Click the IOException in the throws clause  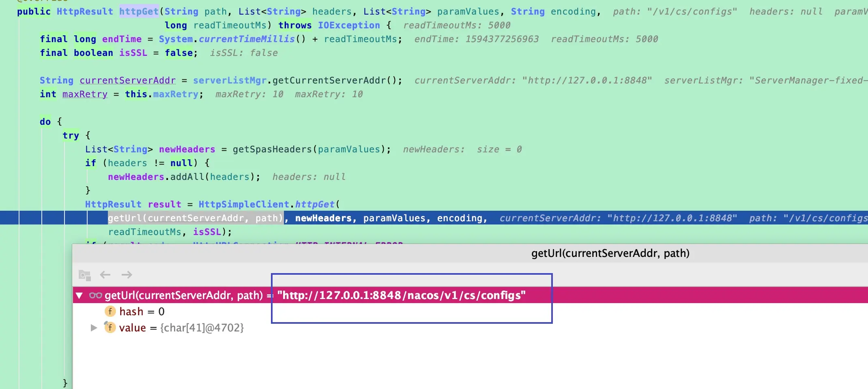click(x=349, y=25)
